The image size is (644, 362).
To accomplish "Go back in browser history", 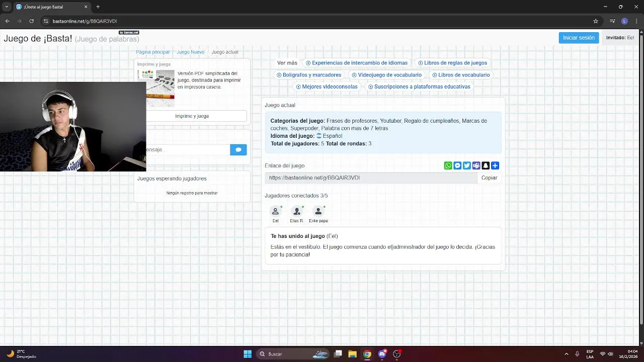I will click(x=7, y=21).
